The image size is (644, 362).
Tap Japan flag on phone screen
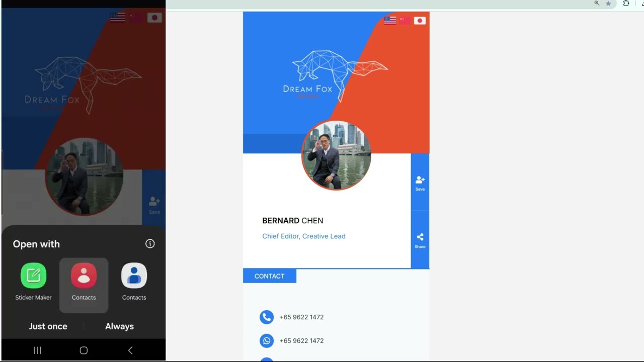coord(154,18)
